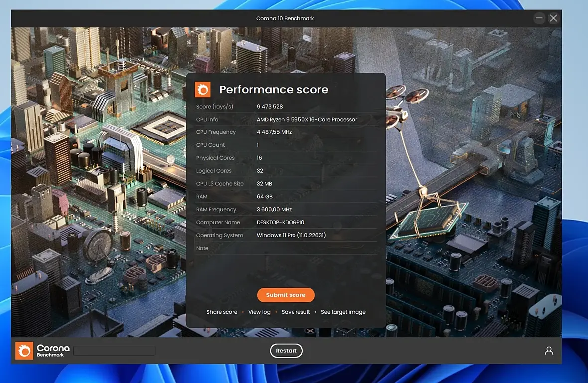Click the Logical Cores label
This screenshot has height=383, width=588.
click(214, 171)
